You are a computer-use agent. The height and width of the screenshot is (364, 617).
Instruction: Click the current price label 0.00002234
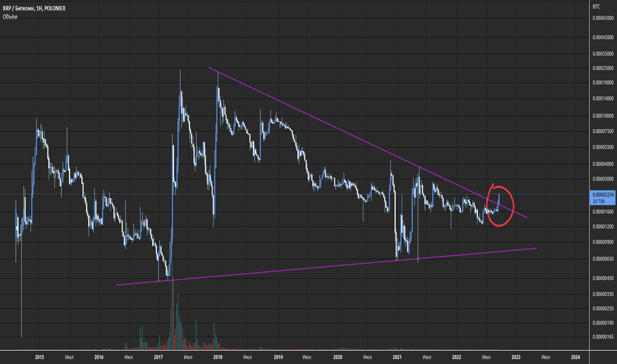coord(603,195)
